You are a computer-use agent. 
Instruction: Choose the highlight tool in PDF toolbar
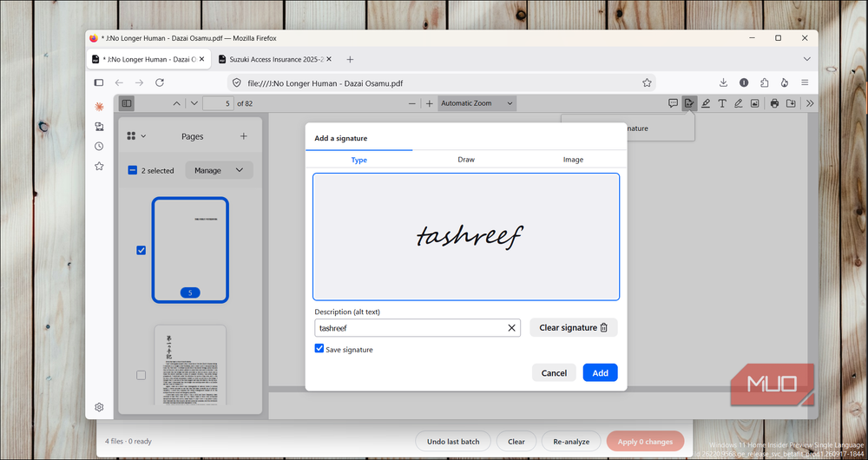(706, 103)
